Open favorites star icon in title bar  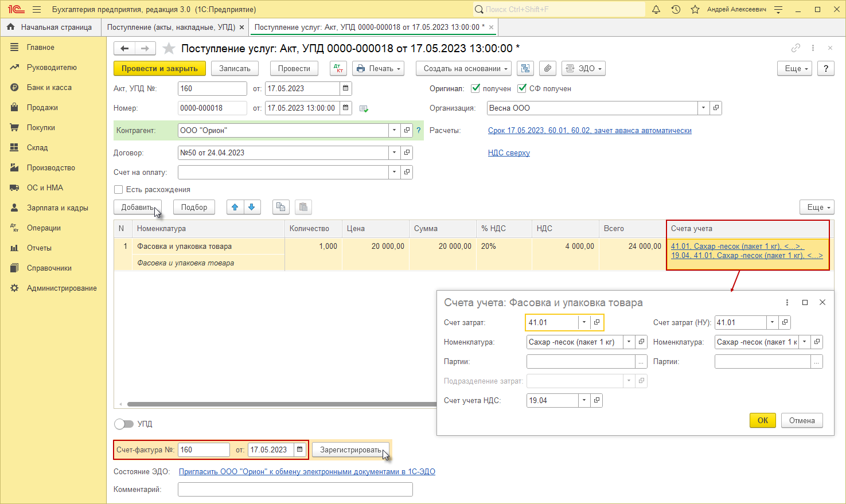(695, 9)
